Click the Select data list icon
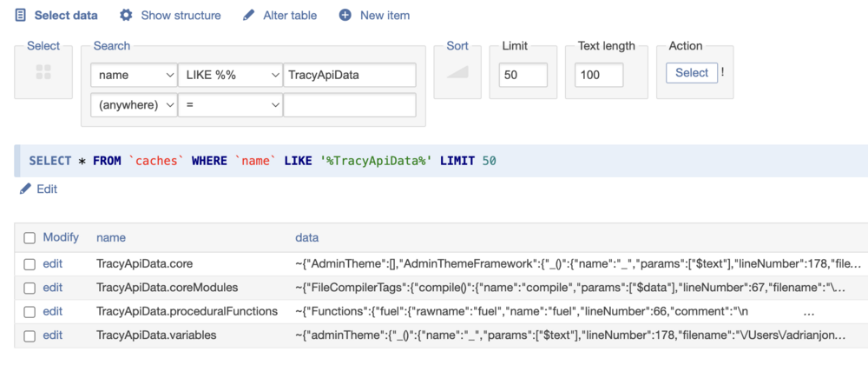Image resolution: width=868 pixels, height=365 pixels. (21, 16)
